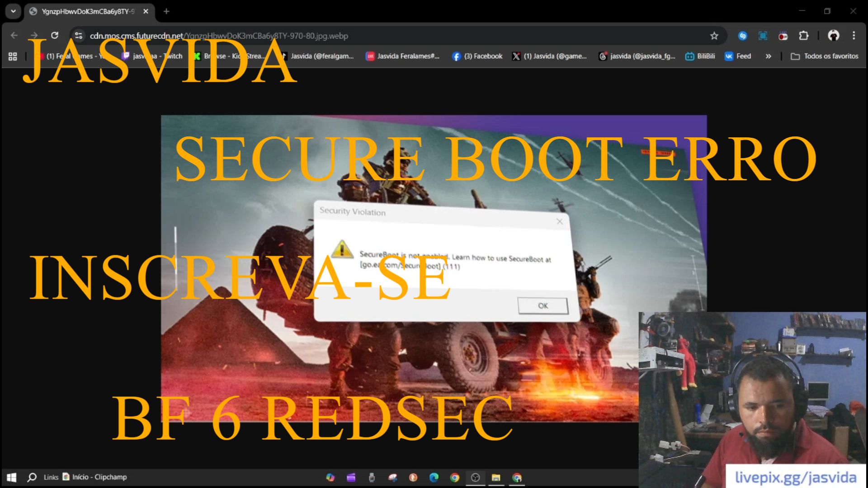Open the Extensions puzzle-piece menu
Viewport: 868px width, 488px height.
[x=803, y=36]
